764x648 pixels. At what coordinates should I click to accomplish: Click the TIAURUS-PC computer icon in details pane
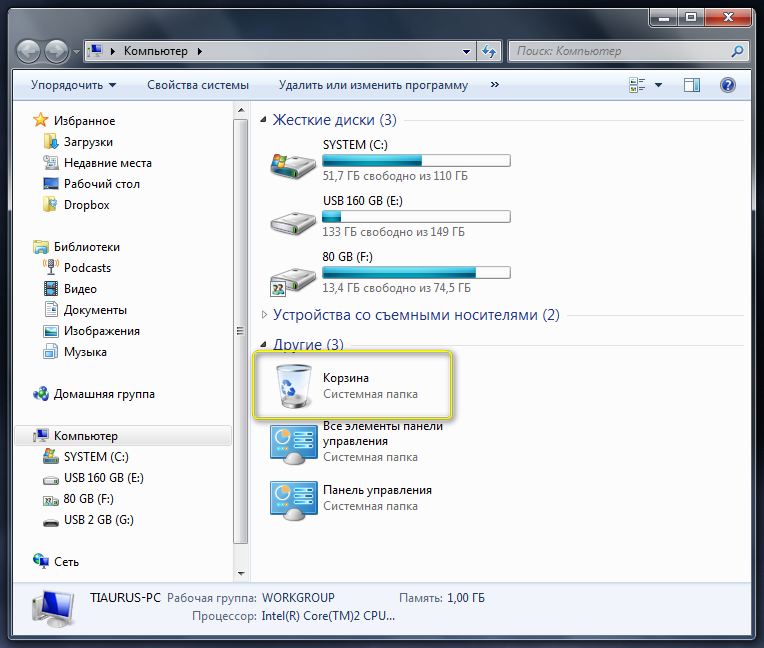54,608
